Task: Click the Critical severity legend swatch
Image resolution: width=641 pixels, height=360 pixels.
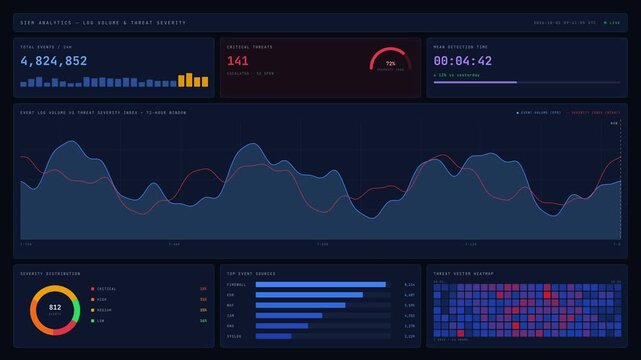Action: pyautogui.click(x=92, y=289)
